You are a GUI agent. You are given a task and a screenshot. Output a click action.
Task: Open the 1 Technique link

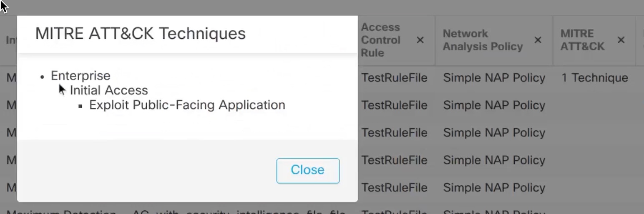tap(594, 78)
